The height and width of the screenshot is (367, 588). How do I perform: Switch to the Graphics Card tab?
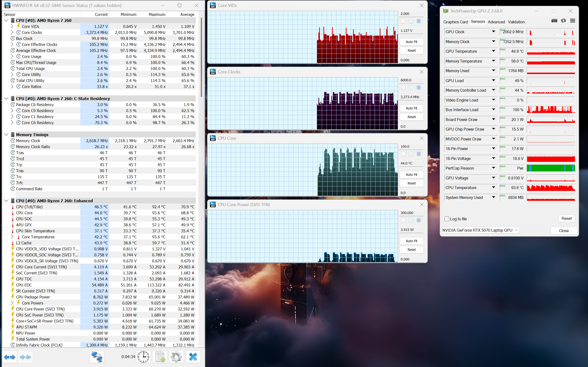pyautogui.click(x=455, y=22)
